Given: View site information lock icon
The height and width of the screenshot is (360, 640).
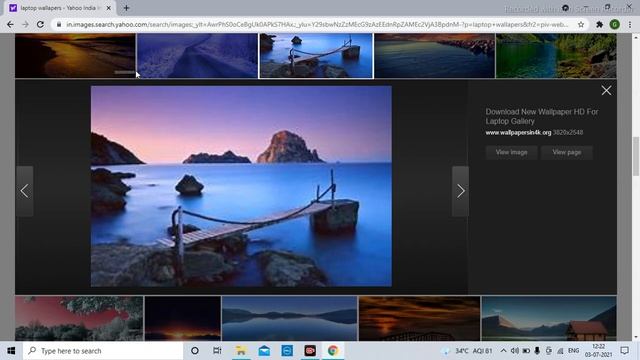Looking at the screenshot, I should click(59, 24).
